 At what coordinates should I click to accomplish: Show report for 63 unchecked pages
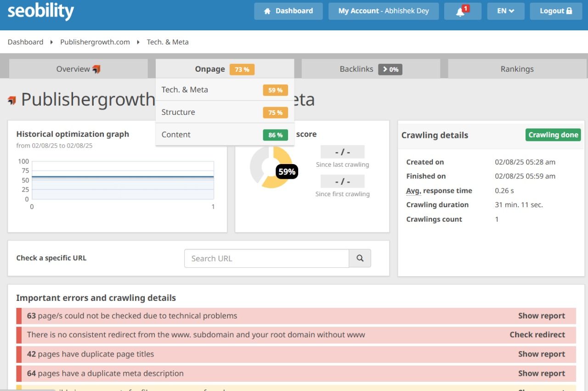click(x=542, y=316)
